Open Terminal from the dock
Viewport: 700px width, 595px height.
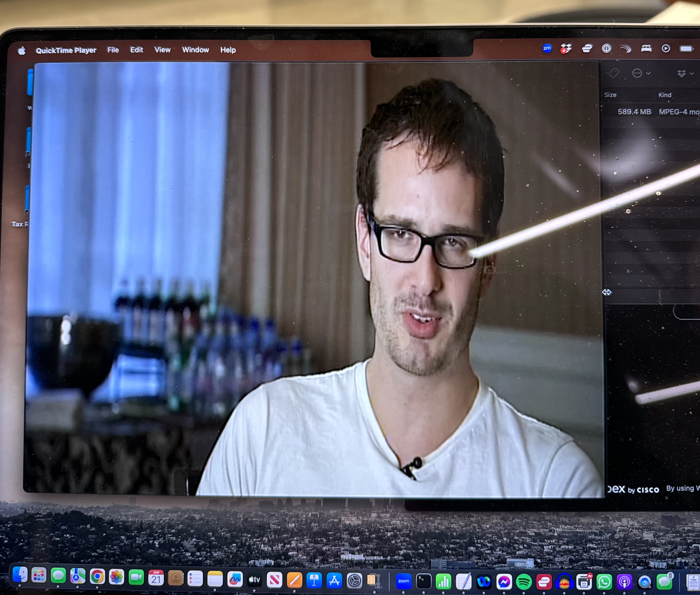(x=423, y=582)
